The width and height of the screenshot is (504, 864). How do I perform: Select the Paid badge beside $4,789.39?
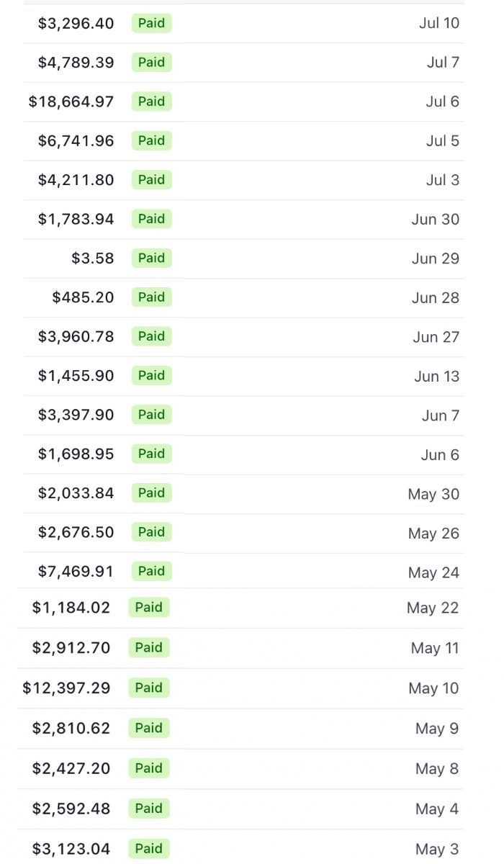151,62
